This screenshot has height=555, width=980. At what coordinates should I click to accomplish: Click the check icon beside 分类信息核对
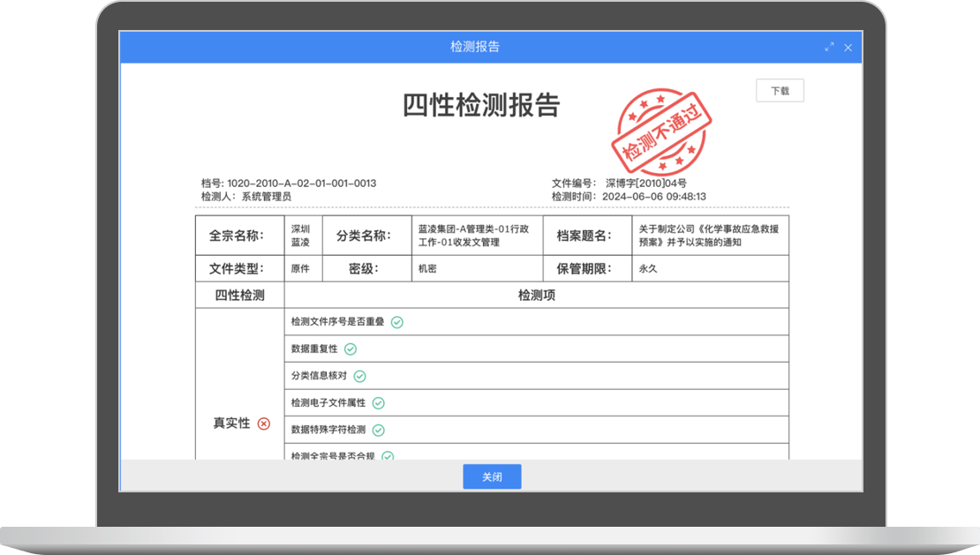(x=359, y=376)
